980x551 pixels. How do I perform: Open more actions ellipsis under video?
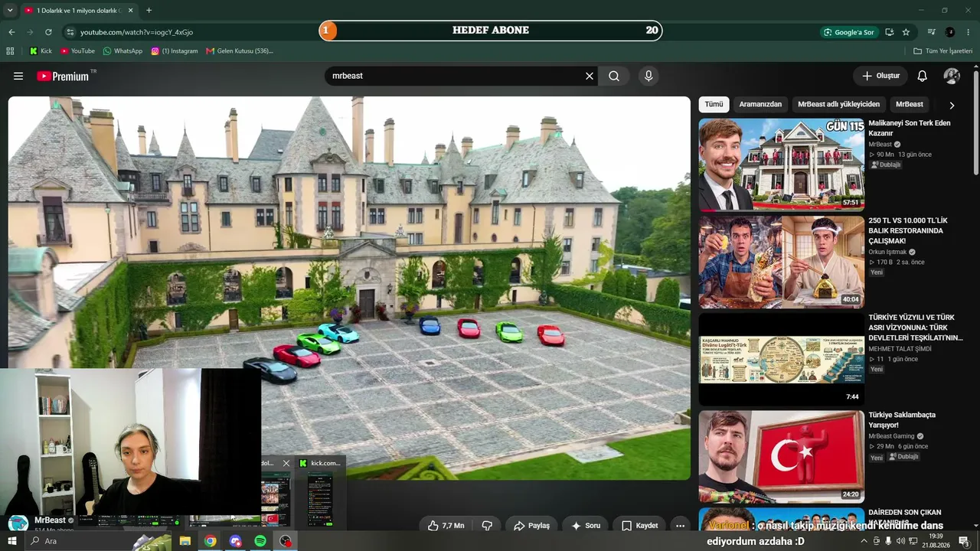680,526
